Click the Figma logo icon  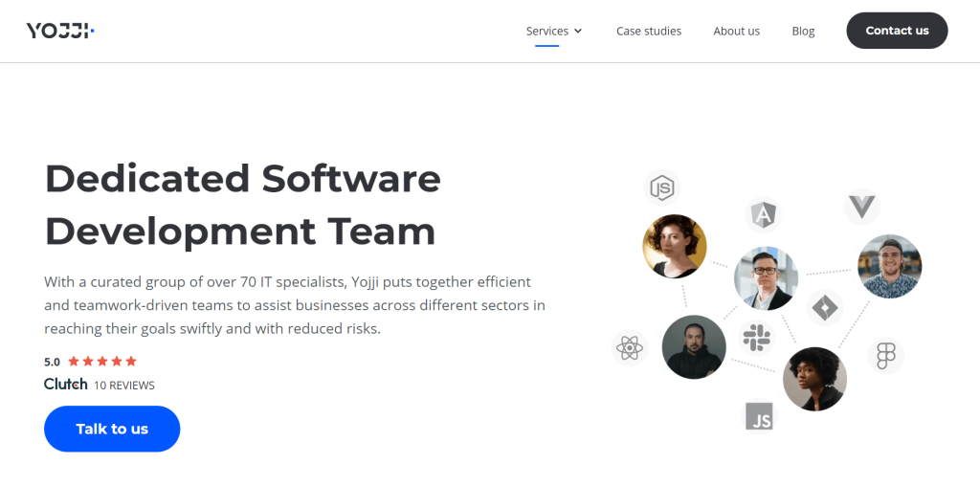885,356
